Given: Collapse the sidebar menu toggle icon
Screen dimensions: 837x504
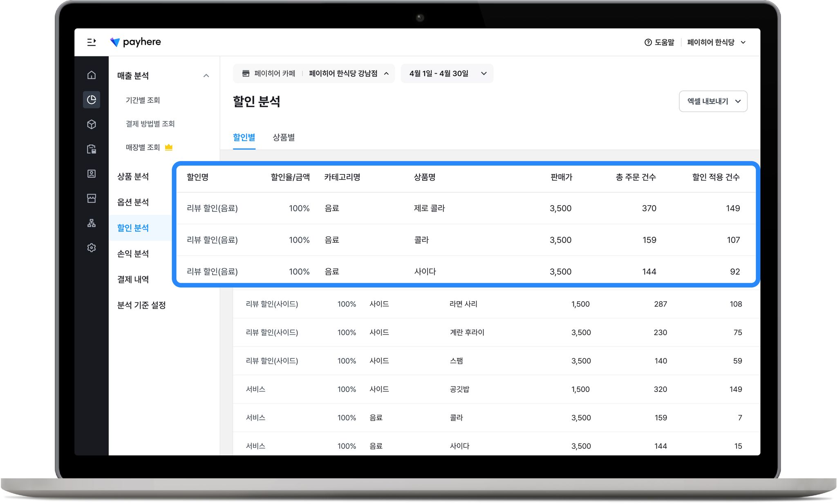Looking at the screenshot, I should (x=92, y=42).
